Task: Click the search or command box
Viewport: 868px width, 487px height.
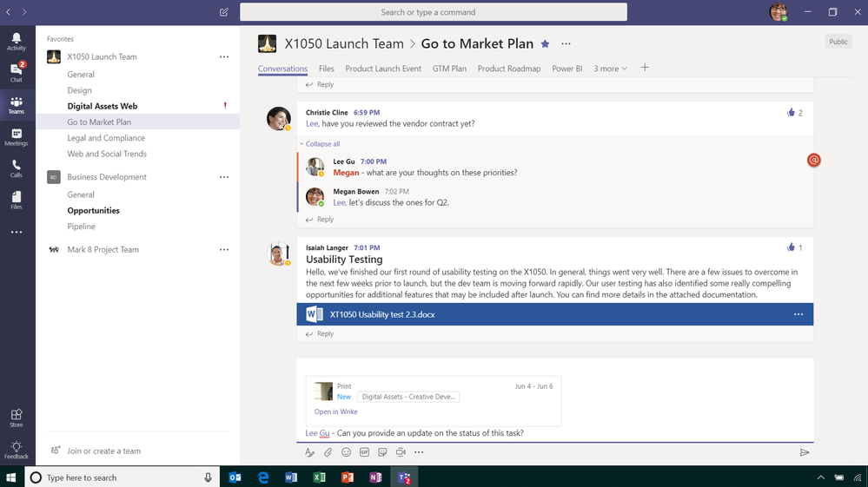Action: pos(434,12)
